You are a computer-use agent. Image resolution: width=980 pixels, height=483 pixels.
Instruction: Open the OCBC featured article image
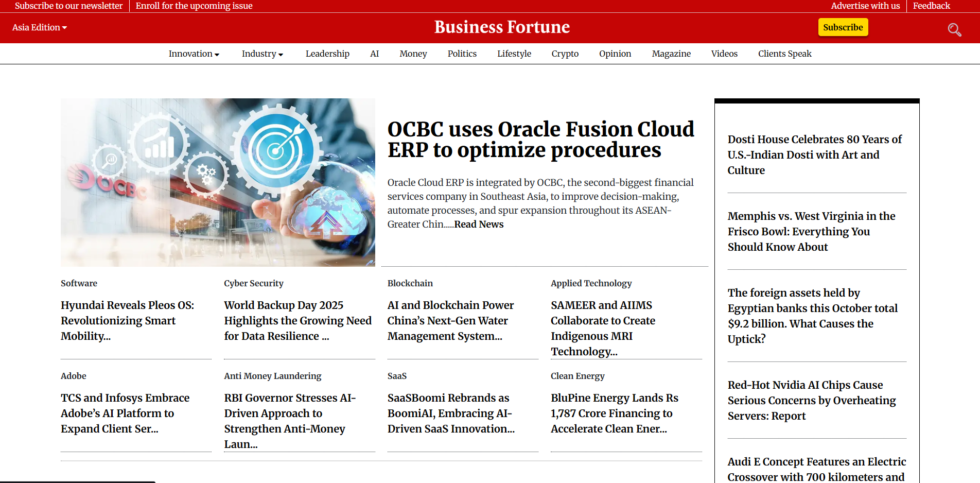pyautogui.click(x=218, y=182)
